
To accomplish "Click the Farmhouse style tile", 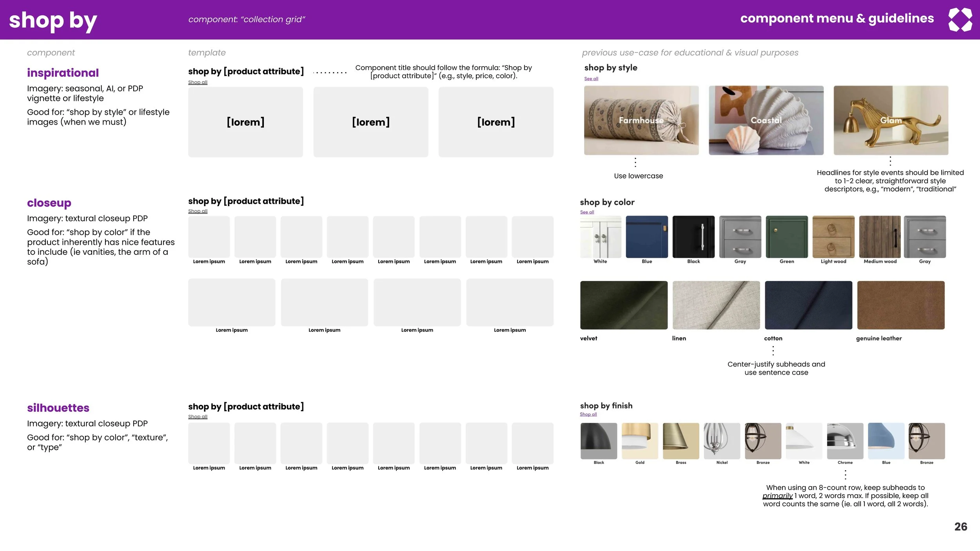I will click(641, 120).
